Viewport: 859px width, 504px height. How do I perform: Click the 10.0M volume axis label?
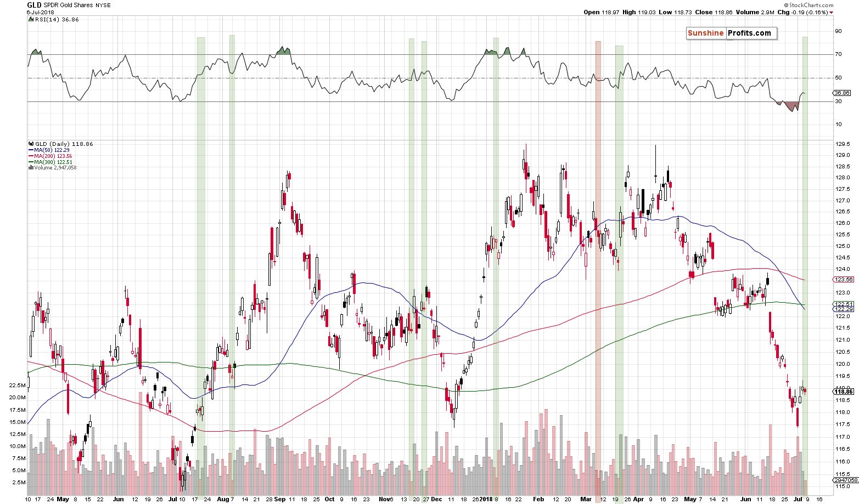(17, 446)
